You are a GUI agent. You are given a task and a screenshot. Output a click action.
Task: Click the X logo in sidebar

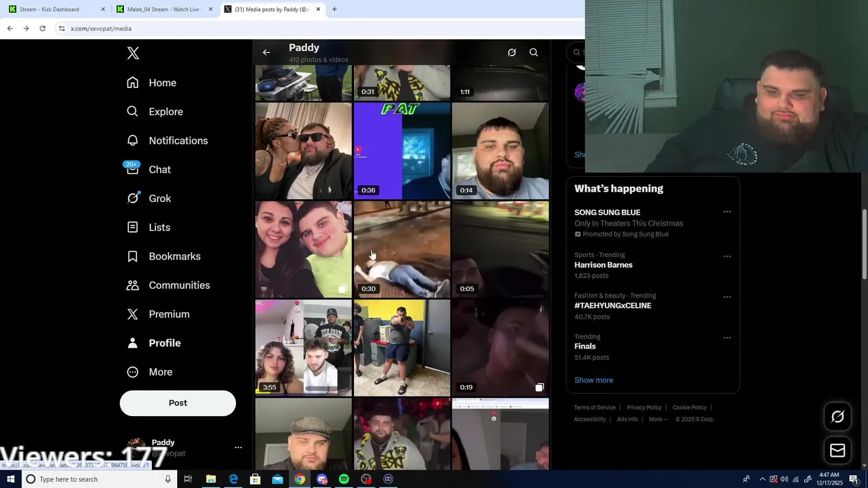pos(133,53)
